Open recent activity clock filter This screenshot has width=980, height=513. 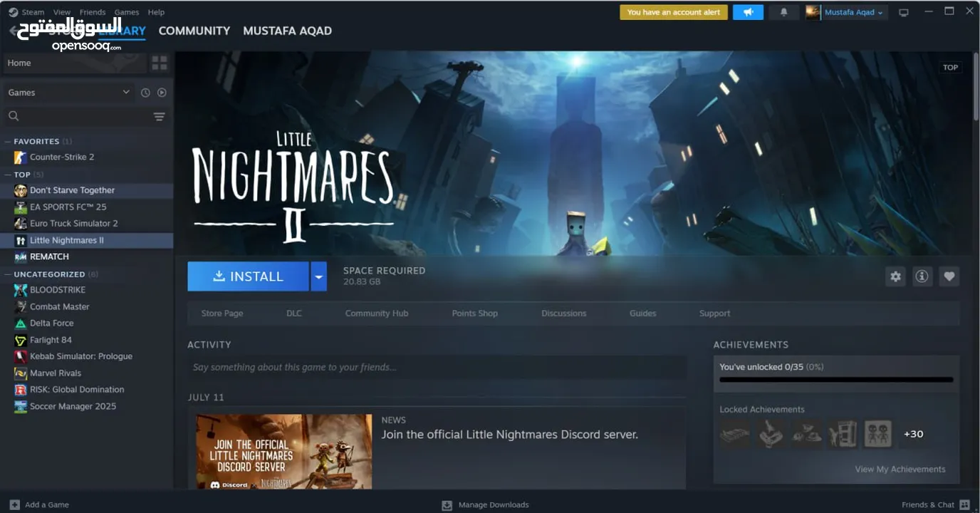click(x=145, y=93)
